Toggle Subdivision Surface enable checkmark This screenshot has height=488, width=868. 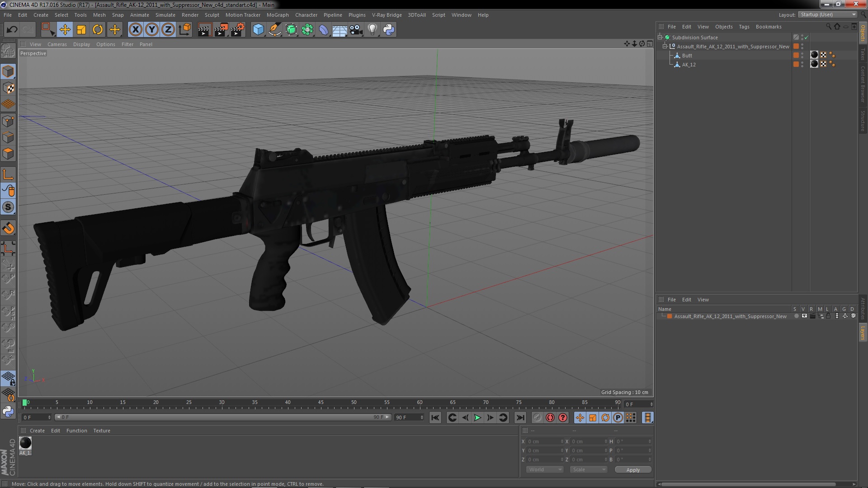pos(807,38)
